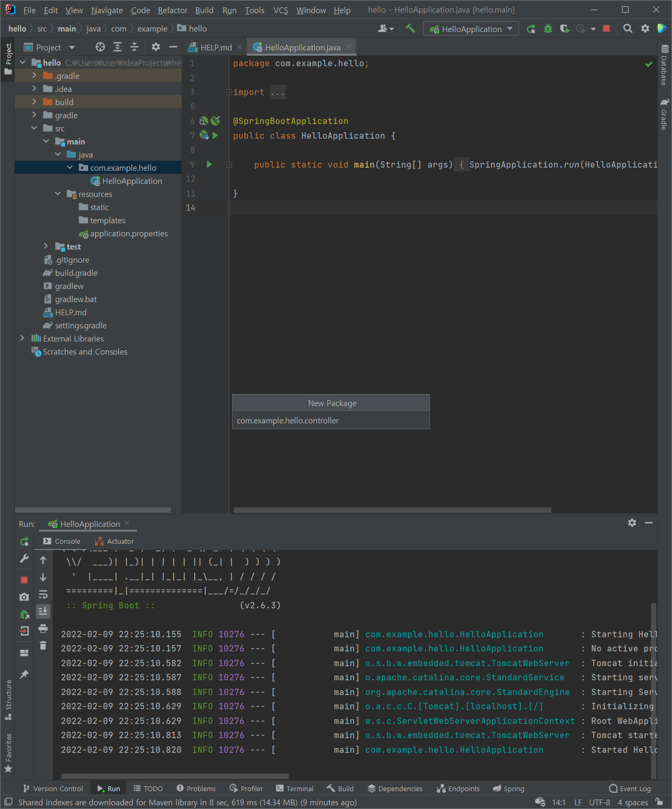The height and width of the screenshot is (809, 672).
Task: Clear console with trash icon
Action: (x=43, y=645)
